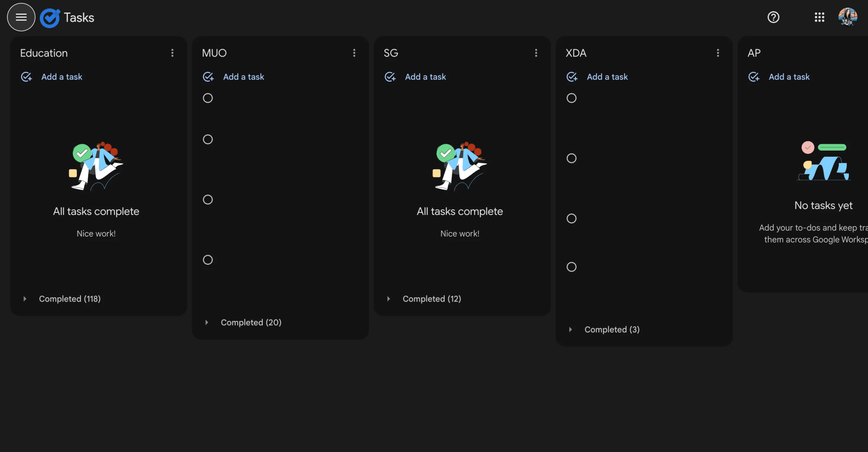Open the hamburger navigation menu

pyautogui.click(x=21, y=17)
